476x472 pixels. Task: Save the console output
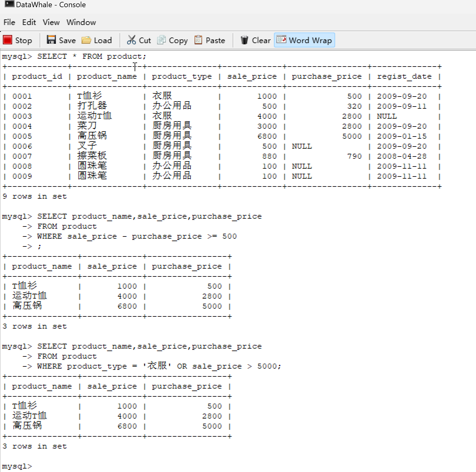(x=61, y=40)
